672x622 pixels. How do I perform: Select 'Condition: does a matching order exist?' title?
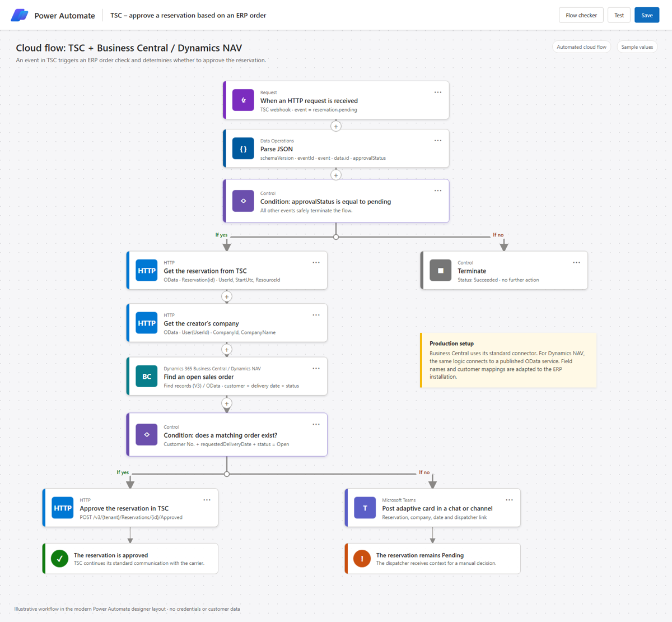220,435
